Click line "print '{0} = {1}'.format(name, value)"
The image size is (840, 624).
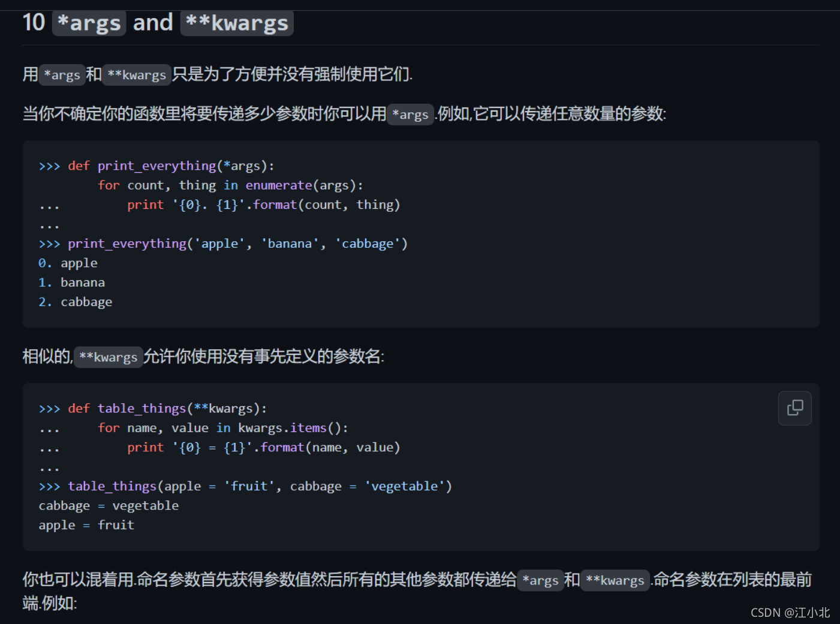(263, 448)
